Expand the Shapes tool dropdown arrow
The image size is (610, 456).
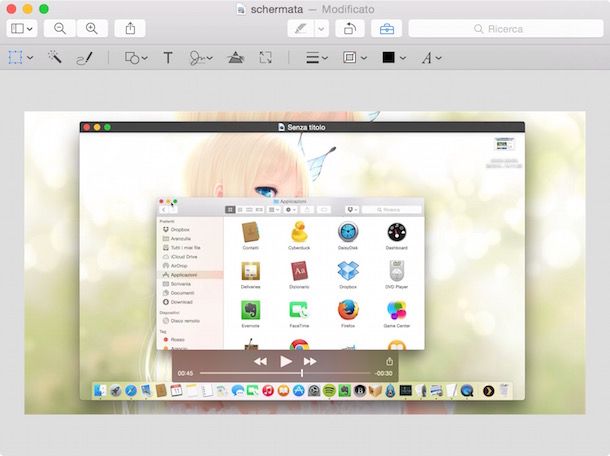[145, 58]
